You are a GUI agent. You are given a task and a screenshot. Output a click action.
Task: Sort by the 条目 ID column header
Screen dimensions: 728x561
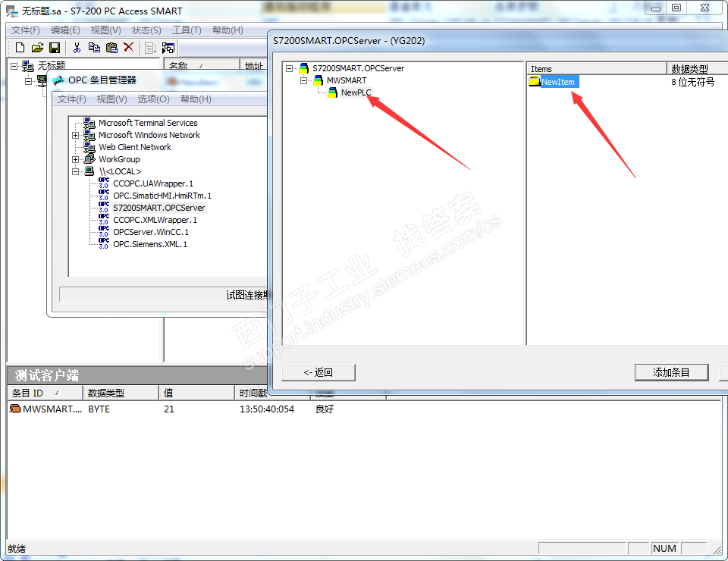[45, 393]
